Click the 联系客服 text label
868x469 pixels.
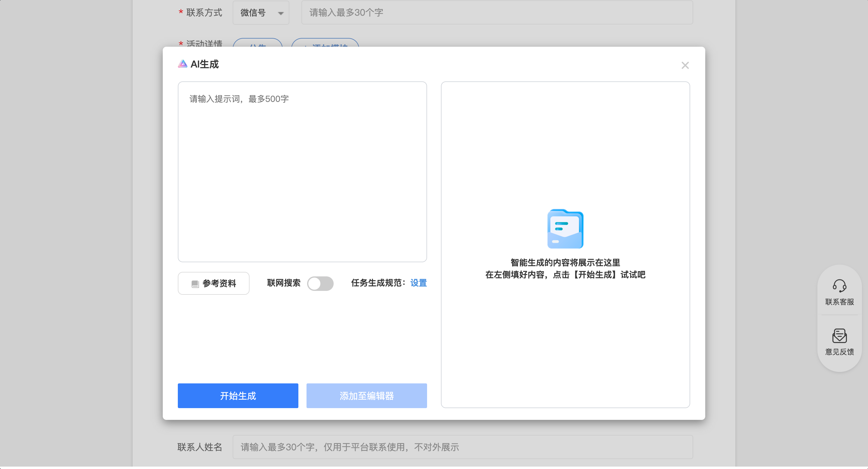[x=839, y=302]
